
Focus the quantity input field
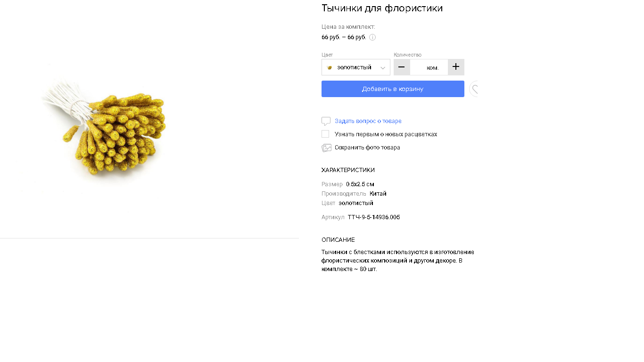pyautogui.click(x=429, y=67)
